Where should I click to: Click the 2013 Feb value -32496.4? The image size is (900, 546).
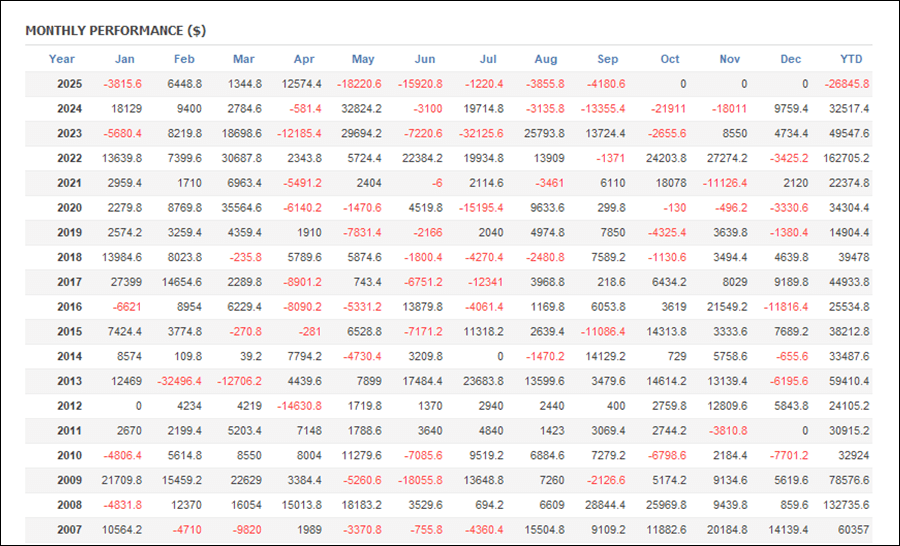coord(181,379)
